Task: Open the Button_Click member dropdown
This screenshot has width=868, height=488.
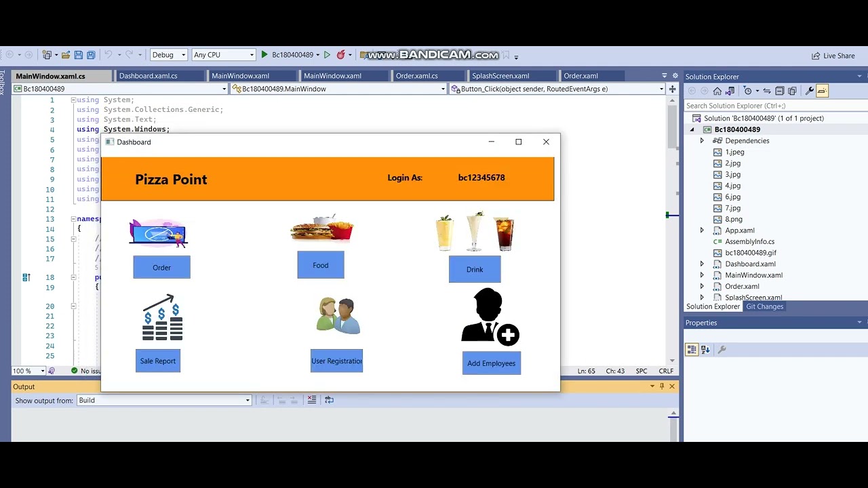Action: point(557,89)
